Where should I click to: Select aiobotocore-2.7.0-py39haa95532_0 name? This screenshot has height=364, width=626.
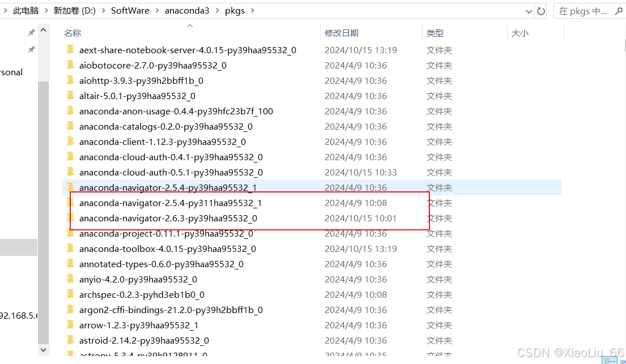[153, 66]
